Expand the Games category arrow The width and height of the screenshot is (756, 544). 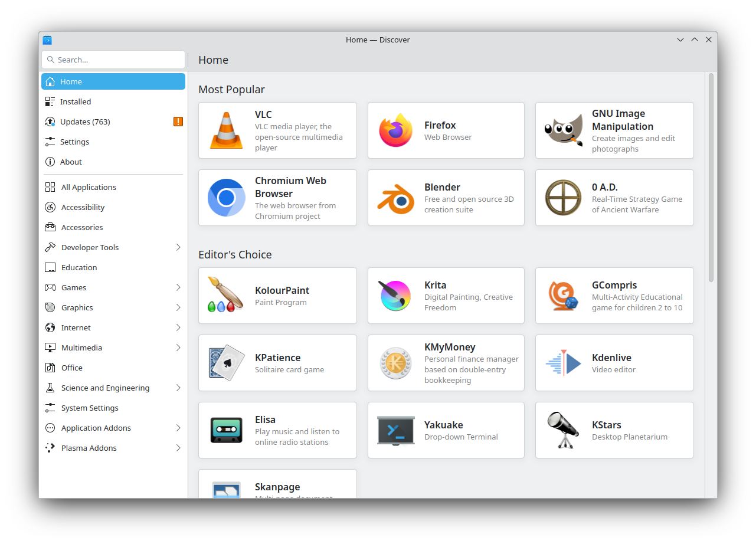(x=178, y=287)
